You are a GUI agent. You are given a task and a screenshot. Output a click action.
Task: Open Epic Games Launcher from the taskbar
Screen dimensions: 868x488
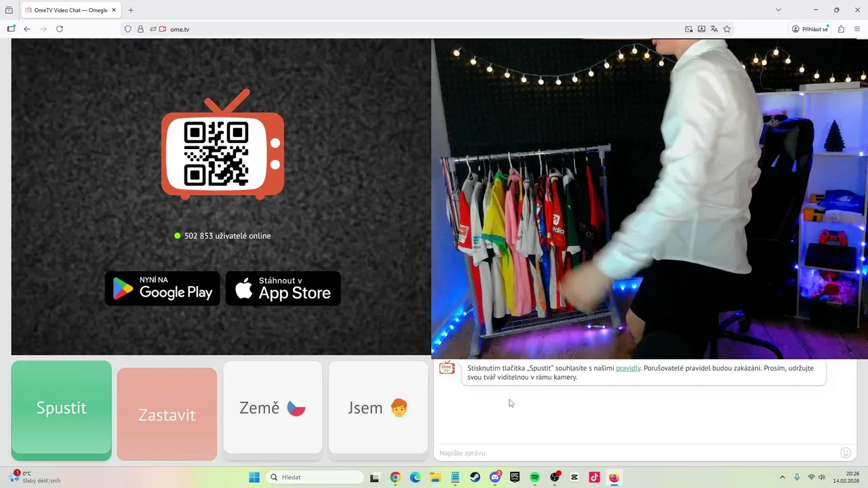[x=515, y=477]
